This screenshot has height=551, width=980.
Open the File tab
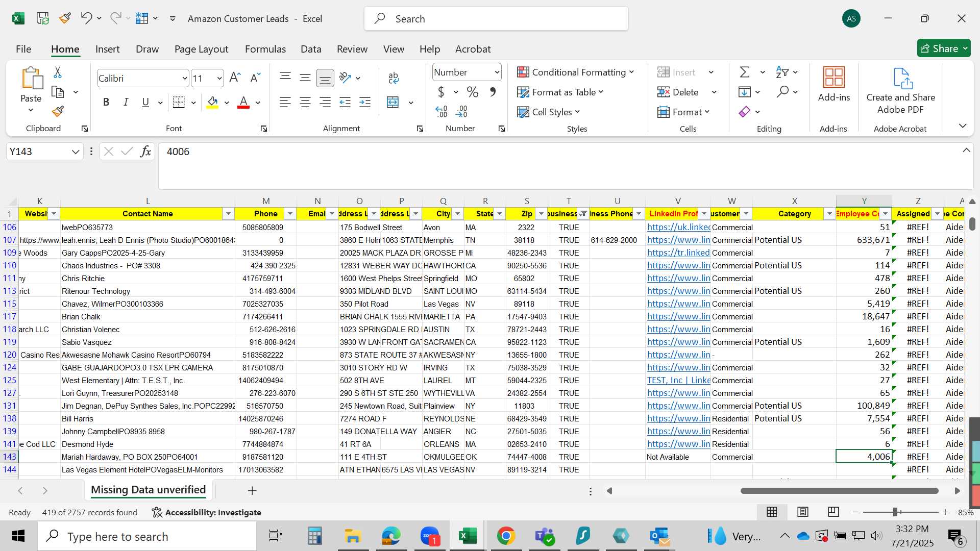click(x=23, y=49)
